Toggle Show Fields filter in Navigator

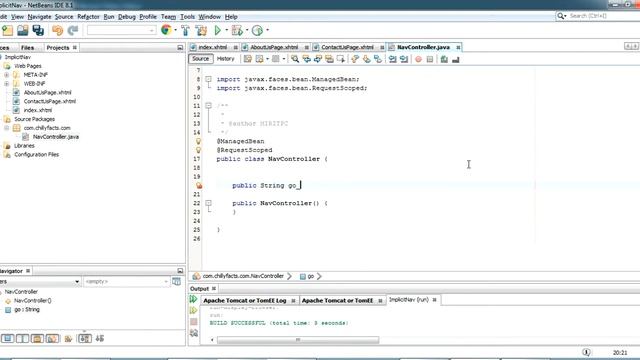(7, 338)
